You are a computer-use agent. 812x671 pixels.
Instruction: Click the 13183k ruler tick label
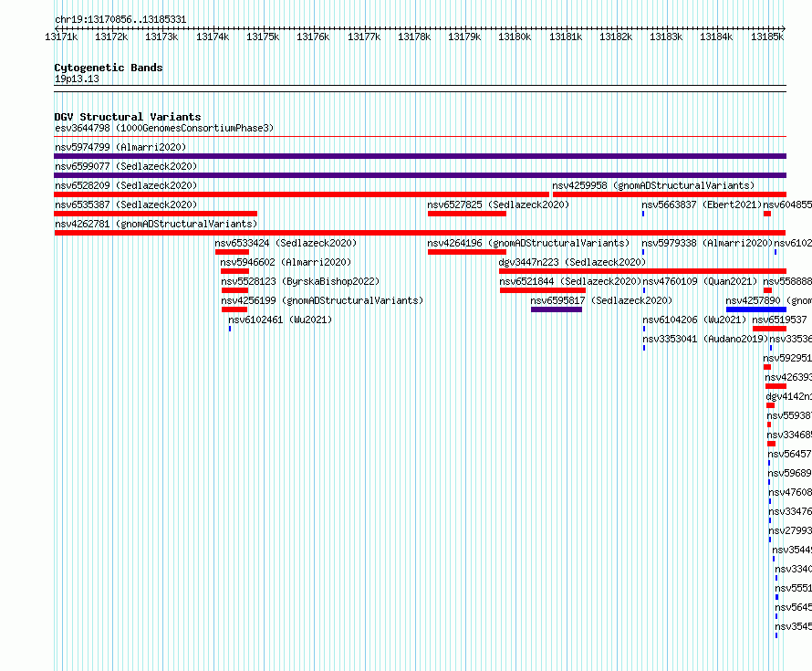click(x=666, y=37)
